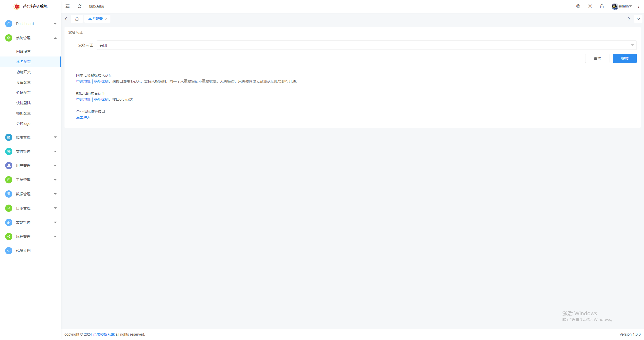Expand the 工单管理 menu arrow
This screenshot has height=340, width=644.
point(55,180)
